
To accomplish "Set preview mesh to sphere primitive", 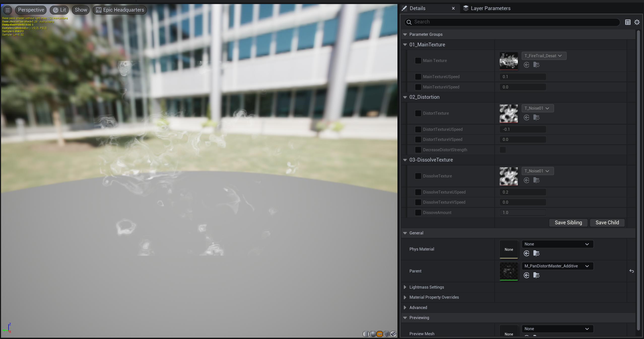I will pyautogui.click(x=373, y=334).
